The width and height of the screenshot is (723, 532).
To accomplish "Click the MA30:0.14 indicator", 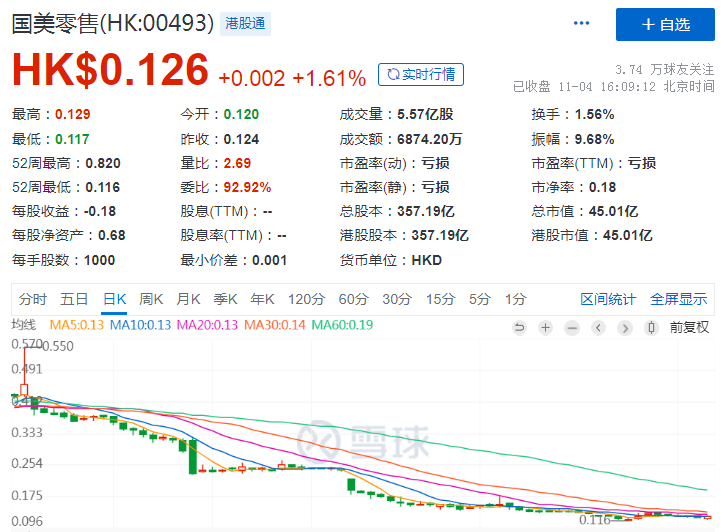I will pyautogui.click(x=274, y=325).
